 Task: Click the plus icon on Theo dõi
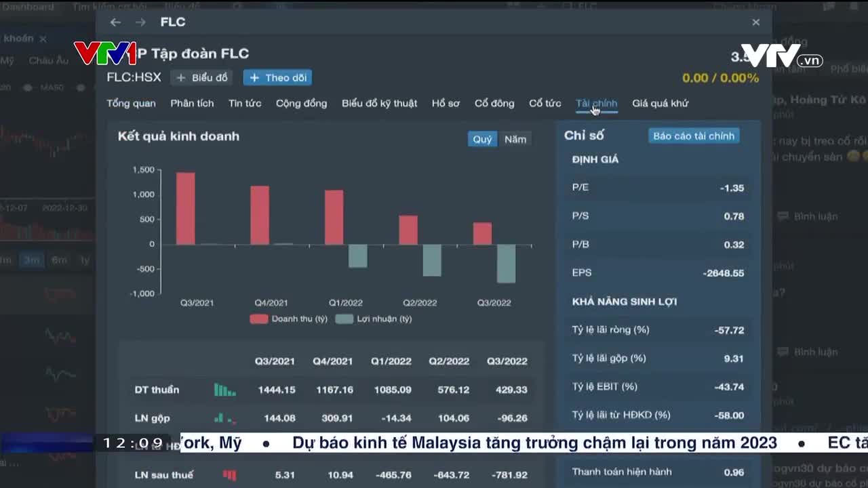tap(254, 78)
